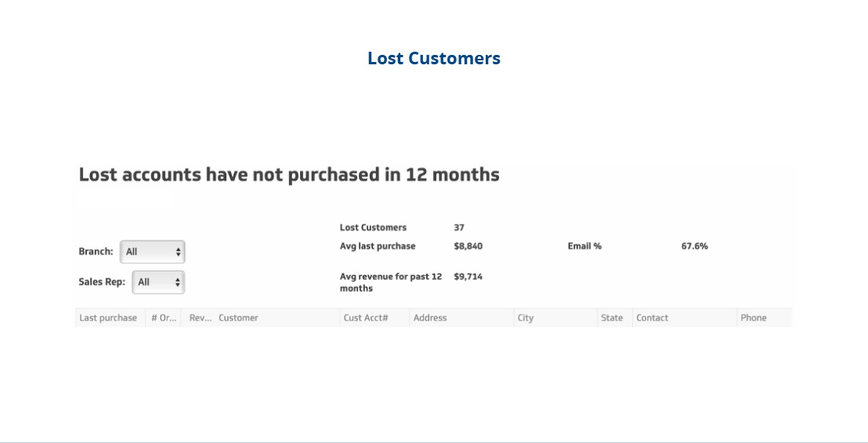This screenshot has width=868, height=443.
Task: Click the Avg last purchase value $8,840
Action: 468,246
